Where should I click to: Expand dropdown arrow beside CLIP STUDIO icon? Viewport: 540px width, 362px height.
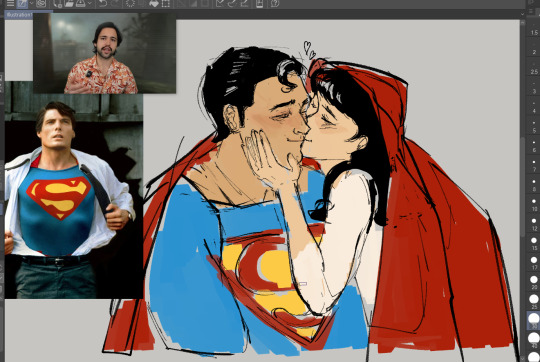click(31, 3)
